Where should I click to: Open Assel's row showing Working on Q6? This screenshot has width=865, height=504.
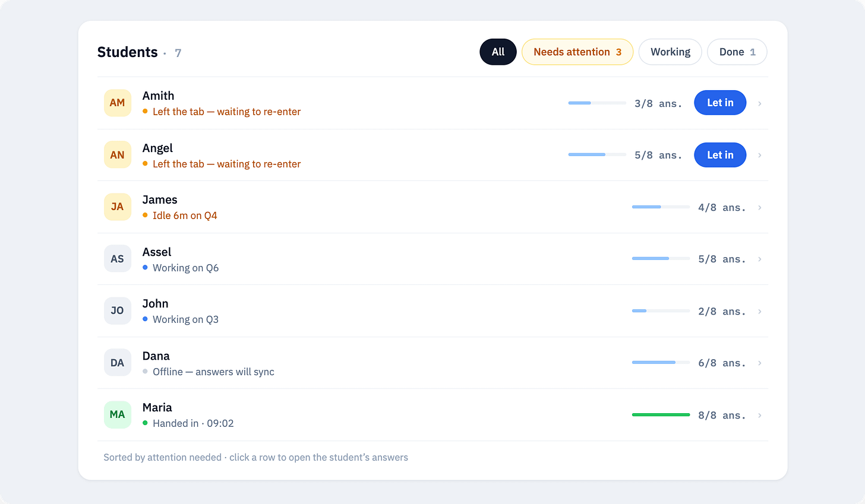pyautogui.click(x=432, y=259)
